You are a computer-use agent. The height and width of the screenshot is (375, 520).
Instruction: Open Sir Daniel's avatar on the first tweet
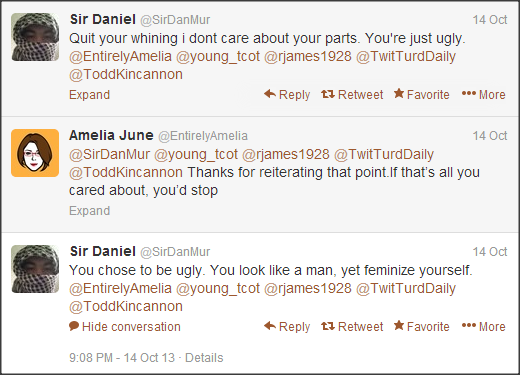[35, 37]
